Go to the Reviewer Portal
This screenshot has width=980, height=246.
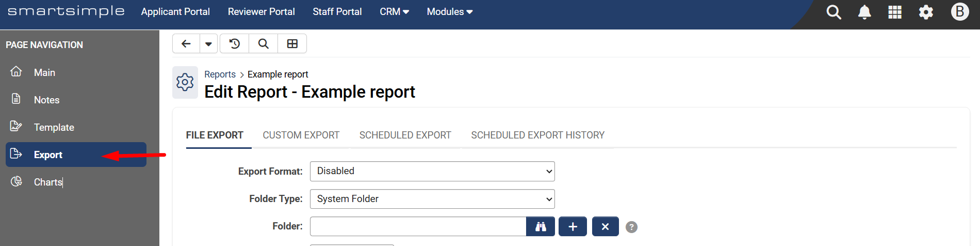pos(262,11)
